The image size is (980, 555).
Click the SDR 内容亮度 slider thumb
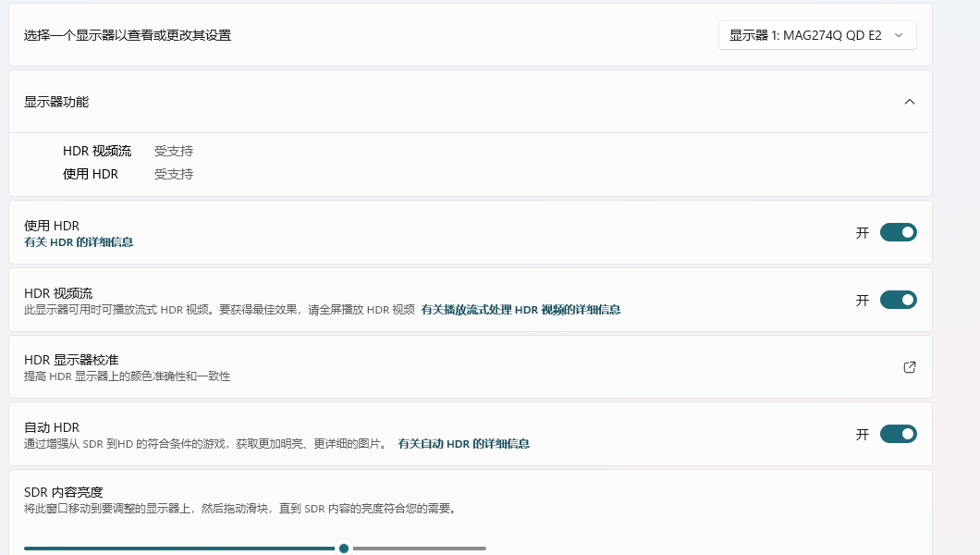point(344,549)
